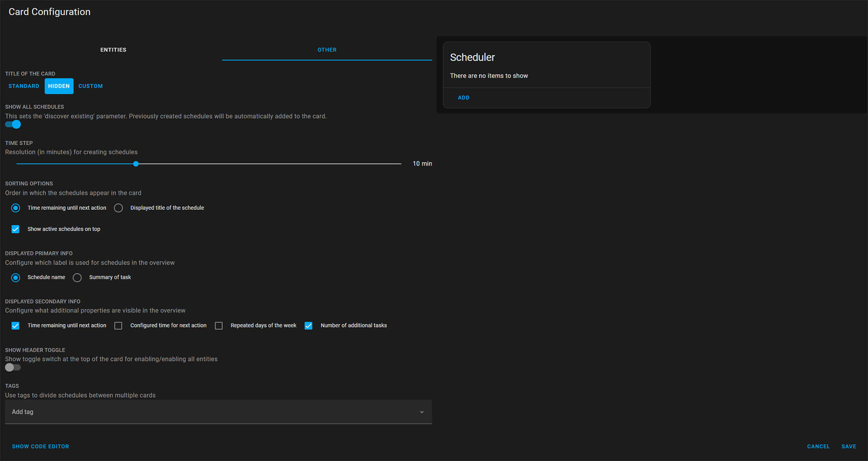Image resolution: width=868 pixels, height=461 pixels.
Task: Select Displayed title of the schedule sorting
Action: click(x=118, y=208)
